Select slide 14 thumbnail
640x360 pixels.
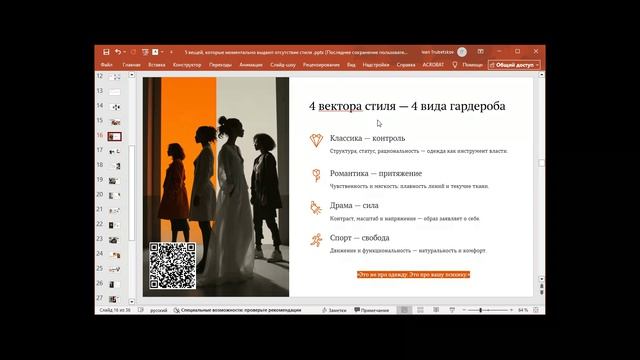pyautogui.click(x=114, y=107)
